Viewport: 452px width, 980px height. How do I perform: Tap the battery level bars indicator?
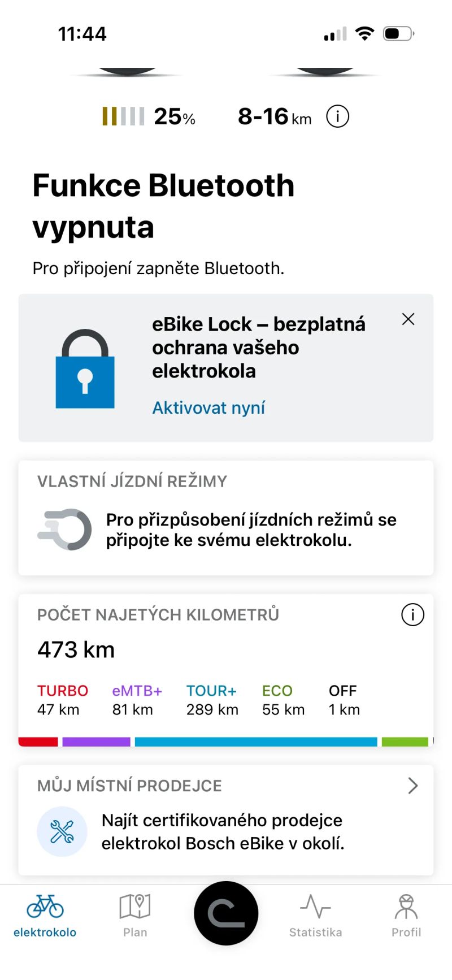coord(123,116)
